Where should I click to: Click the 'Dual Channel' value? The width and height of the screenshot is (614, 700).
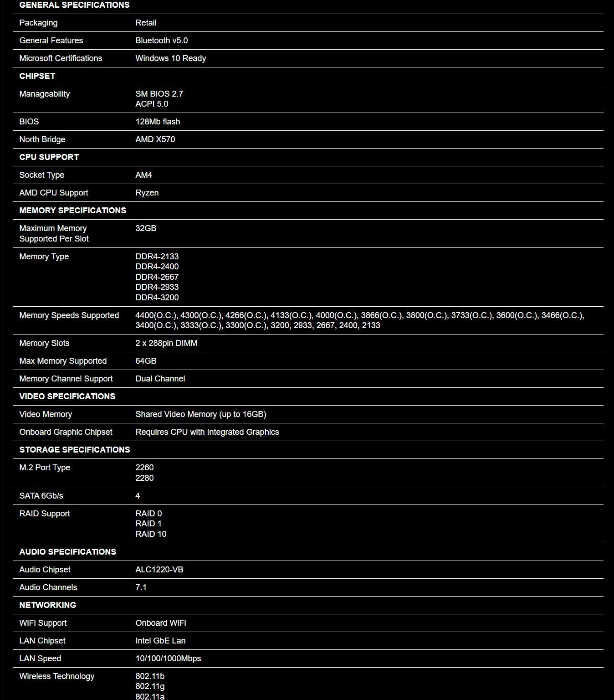pos(160,379)
